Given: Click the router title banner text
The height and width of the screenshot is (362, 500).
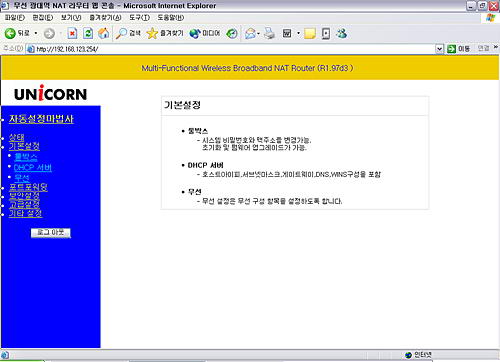Looking at the screenshot, I should pyautogui.click(x=247, y=68).
